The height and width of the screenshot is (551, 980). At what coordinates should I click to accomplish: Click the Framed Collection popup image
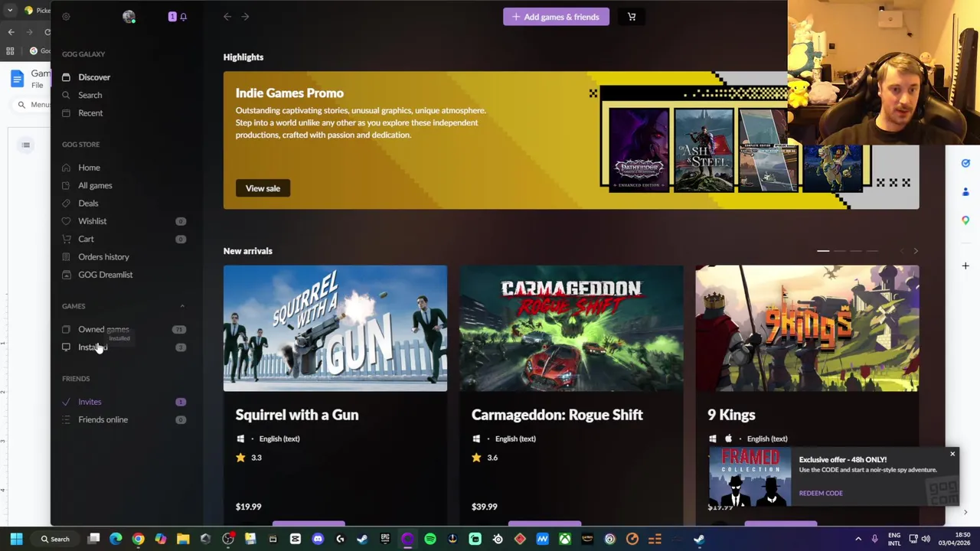pos(750,478)
